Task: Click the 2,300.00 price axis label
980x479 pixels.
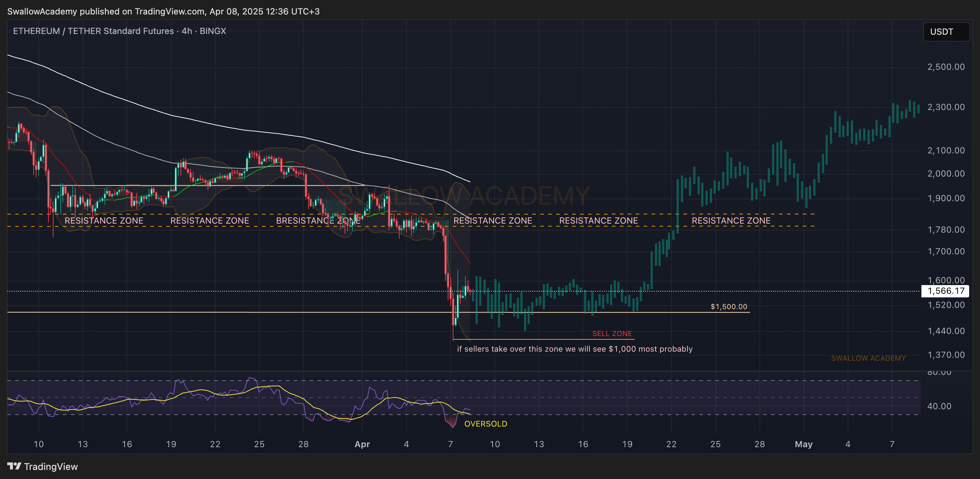Action: [x=946, y=107]
